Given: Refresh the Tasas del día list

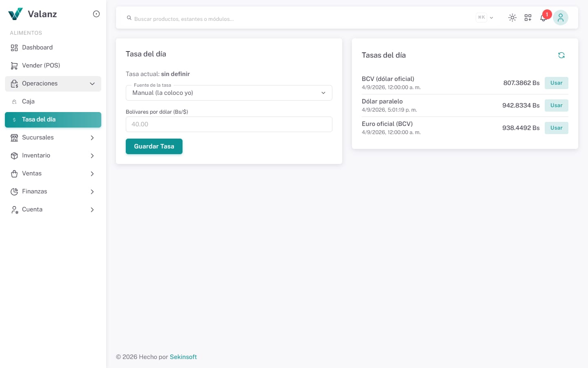Looking at the screenshot, I should coord(561,55).
